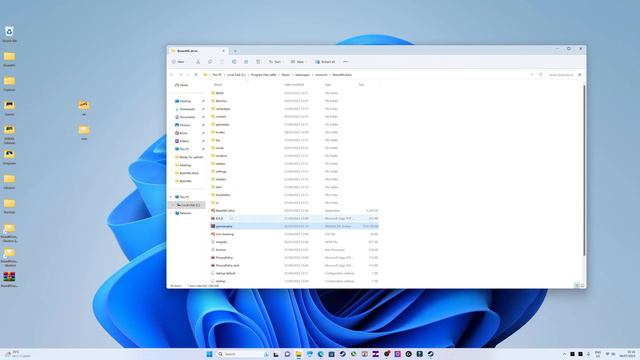
Task: Go to This PC in breadcrumb path
Action: [217, 75]
